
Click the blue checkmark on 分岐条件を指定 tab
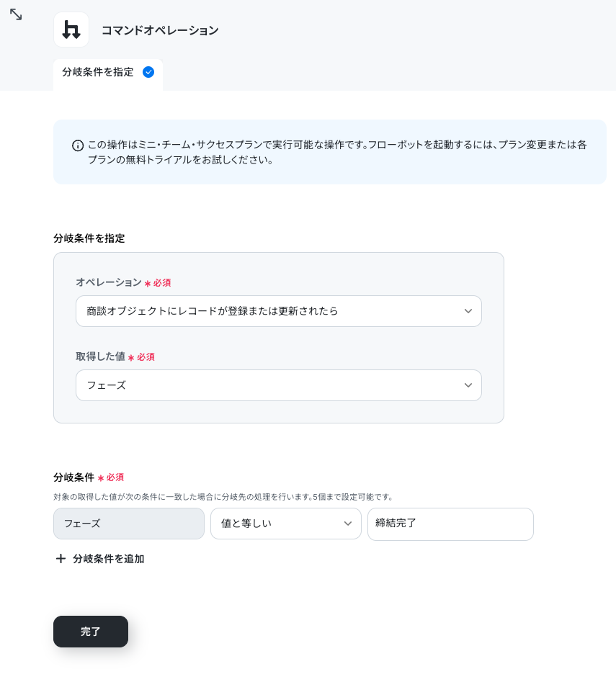click(x=148, y=72)
